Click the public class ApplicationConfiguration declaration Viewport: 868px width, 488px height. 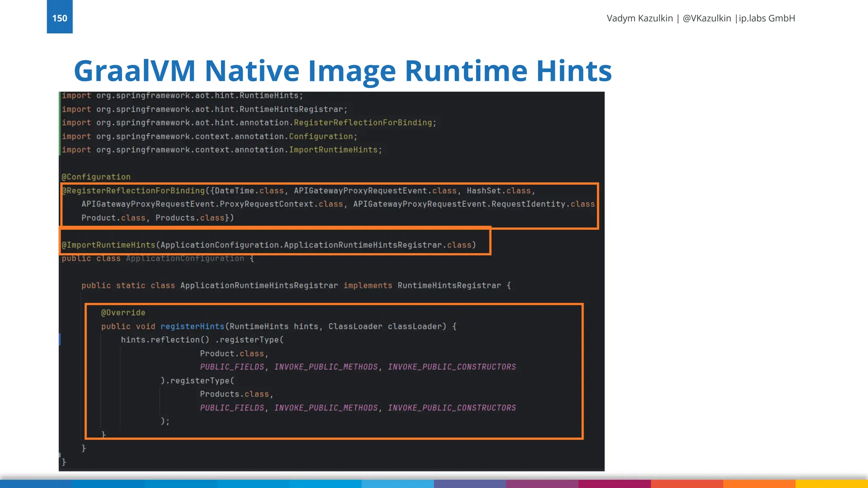pyautogui.click(x=158, y=258)
